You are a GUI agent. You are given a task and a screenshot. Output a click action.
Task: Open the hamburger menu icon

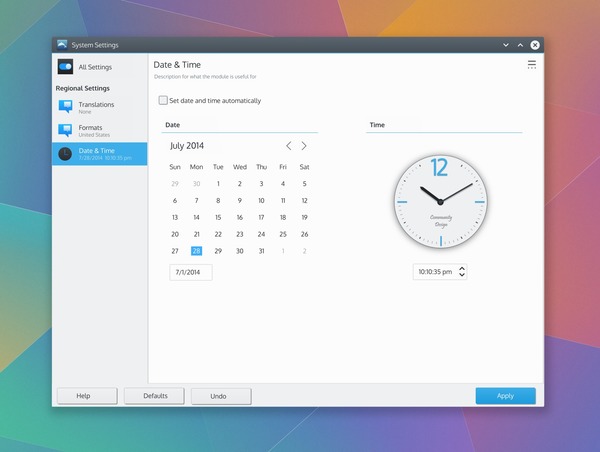[532, 65]
